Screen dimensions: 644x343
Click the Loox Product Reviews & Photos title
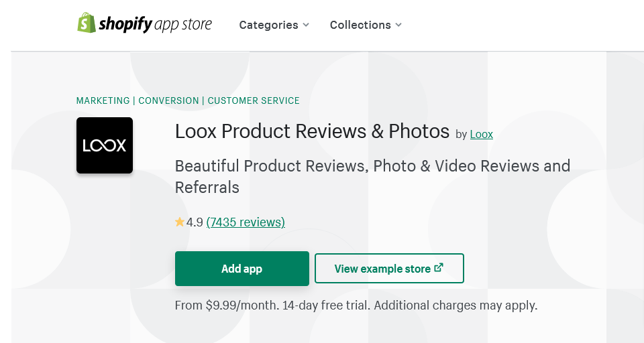point(312,131)
